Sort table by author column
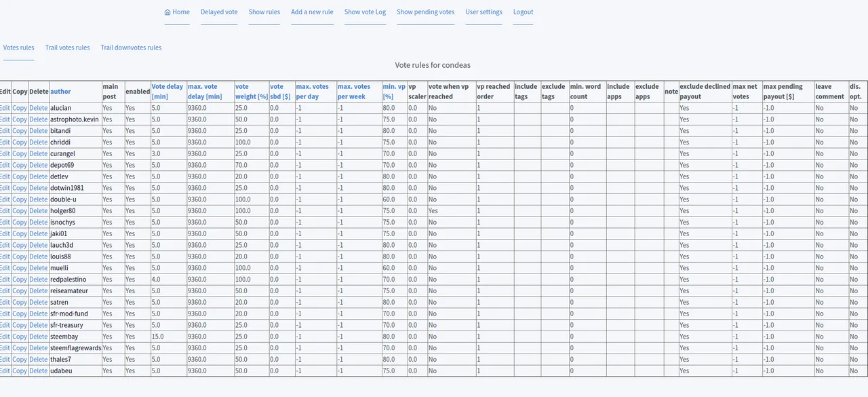 click(x=60, y=92)
